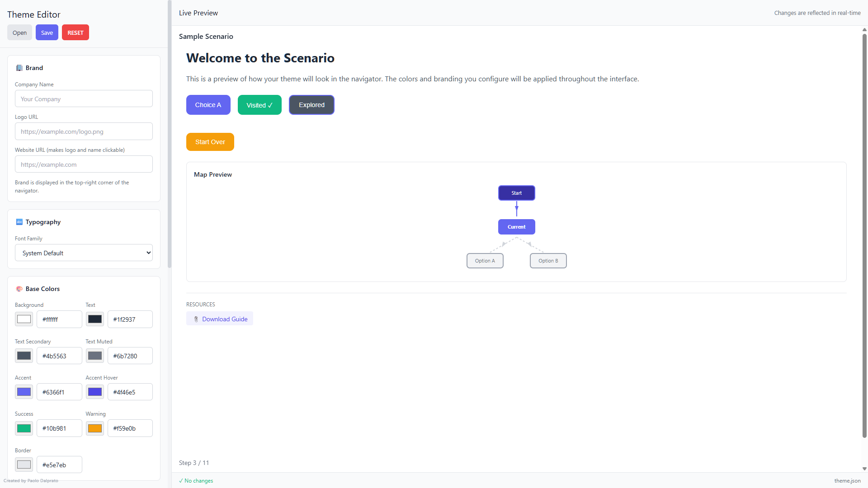
Task: Pick the Warning color swatch
Action: pyautogui.click(x=95, y=428)
